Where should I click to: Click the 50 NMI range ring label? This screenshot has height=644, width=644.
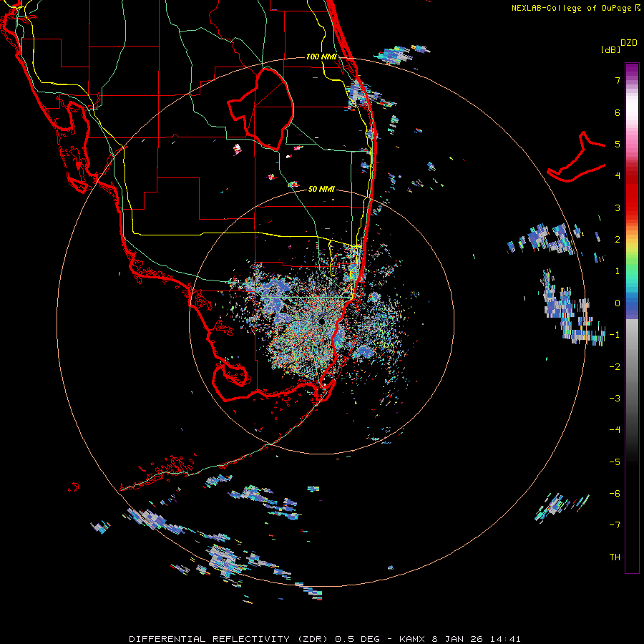pyautogui.click(x=321, y=189)
